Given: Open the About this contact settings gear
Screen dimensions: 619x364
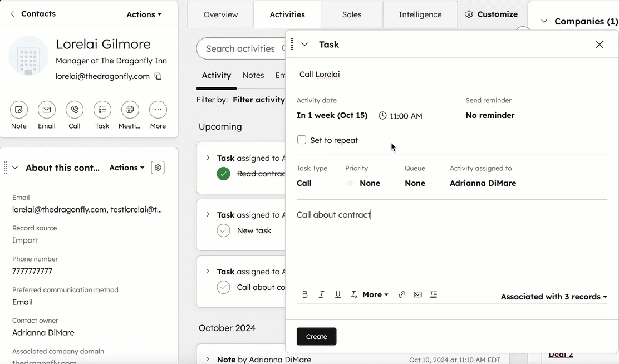Looking at the screenshot, I should pyautogui.click(x=158, y=168).
